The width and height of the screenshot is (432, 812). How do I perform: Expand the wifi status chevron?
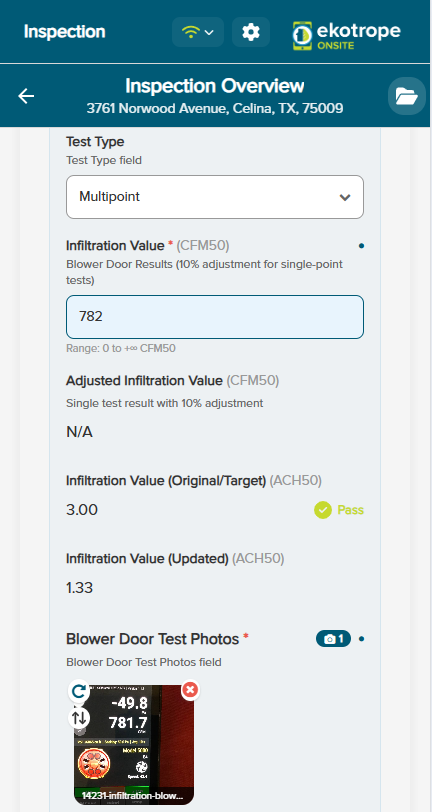tap(209, 33)
